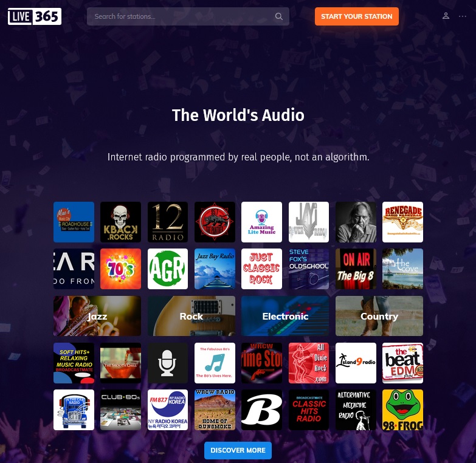The image size is (476, 463).
Task: Open the Alternative Medicine Radio station
Action: click(356, 410)
